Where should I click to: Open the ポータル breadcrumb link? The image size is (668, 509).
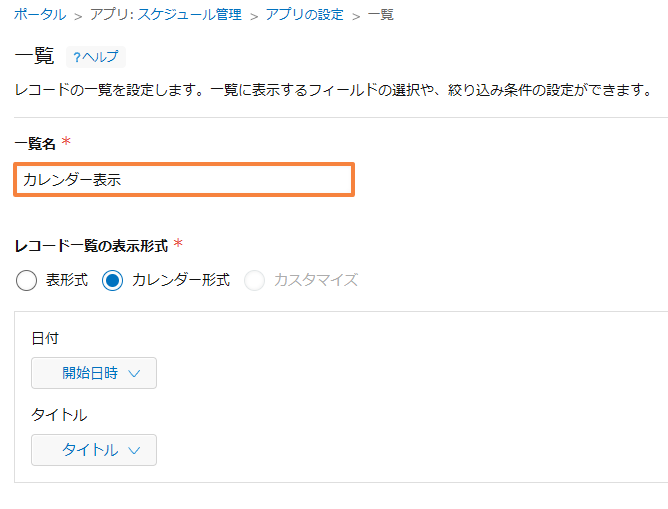click(40, 15)
